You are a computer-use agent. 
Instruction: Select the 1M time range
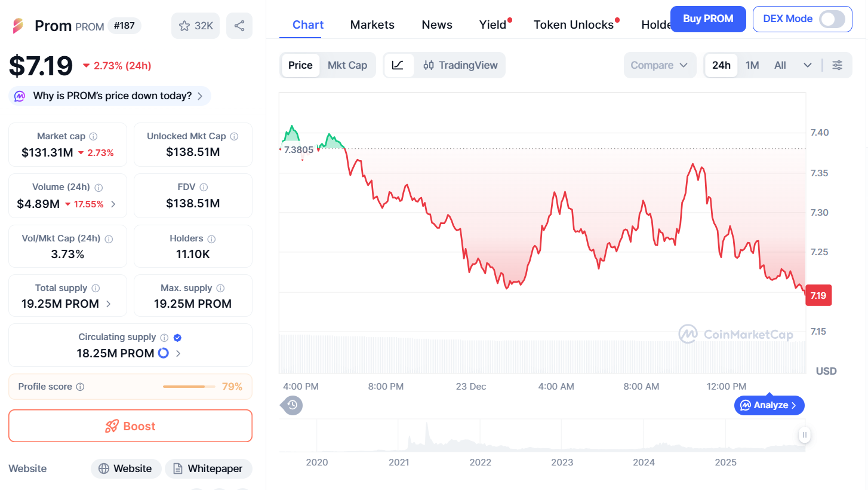pyautogui.click(x=752, y=65)
